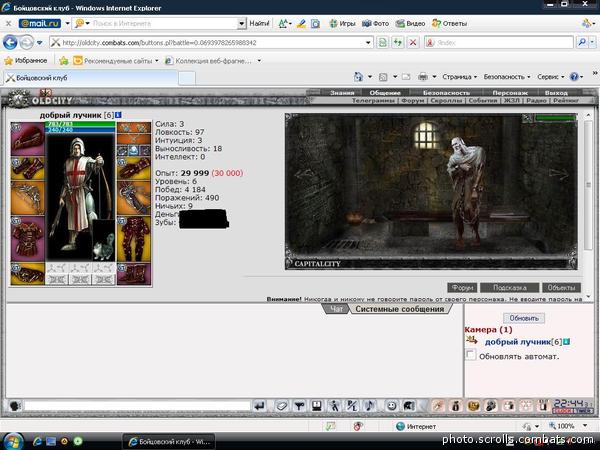The width and height of the screenshot is (600, 450).
Task: Open the Знания game menu
Action: (x=342, y=93)
